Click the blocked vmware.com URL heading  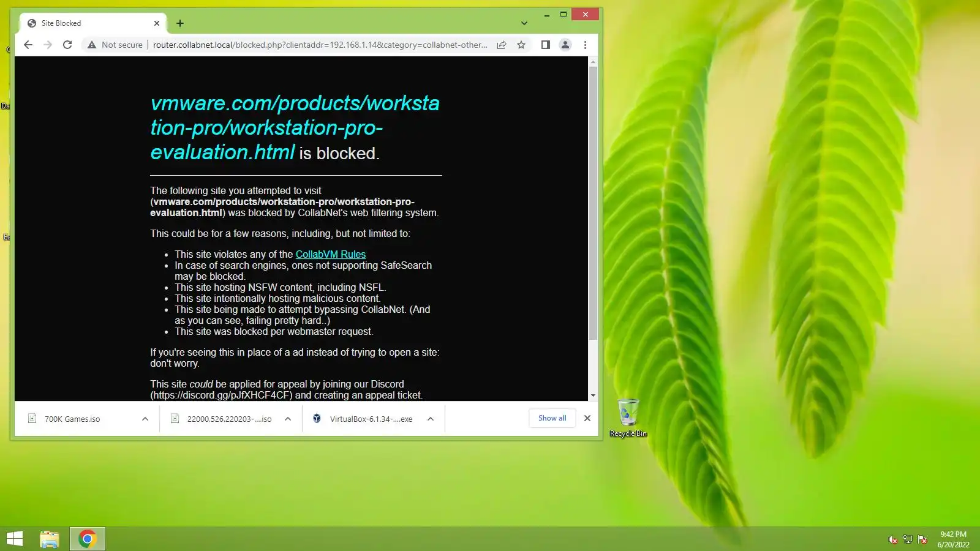click(295, 127)
